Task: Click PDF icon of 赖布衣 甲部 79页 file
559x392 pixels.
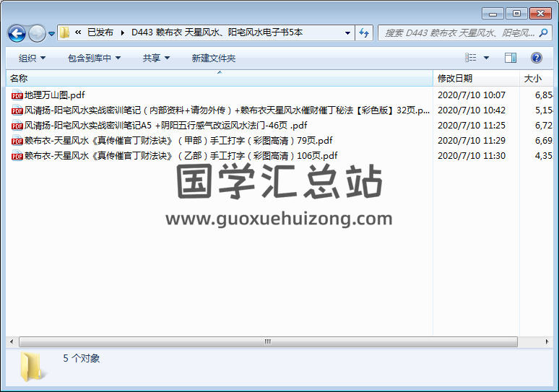Action: tap(17, 141)
